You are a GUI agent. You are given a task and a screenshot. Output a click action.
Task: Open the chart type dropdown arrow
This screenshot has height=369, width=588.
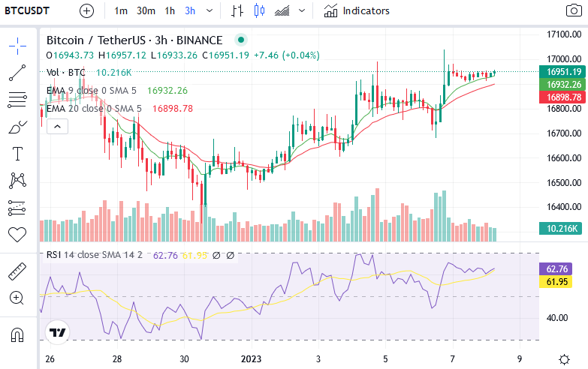coord(302,10)
